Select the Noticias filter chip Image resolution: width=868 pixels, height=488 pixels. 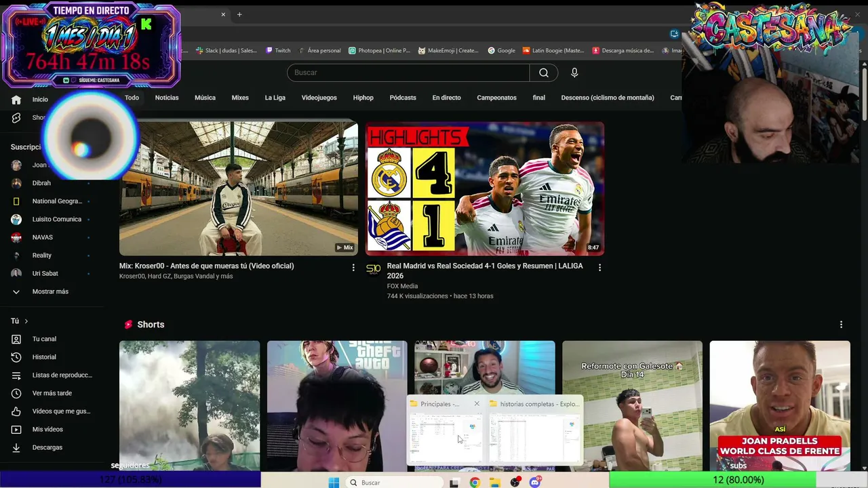click(167, 98)
